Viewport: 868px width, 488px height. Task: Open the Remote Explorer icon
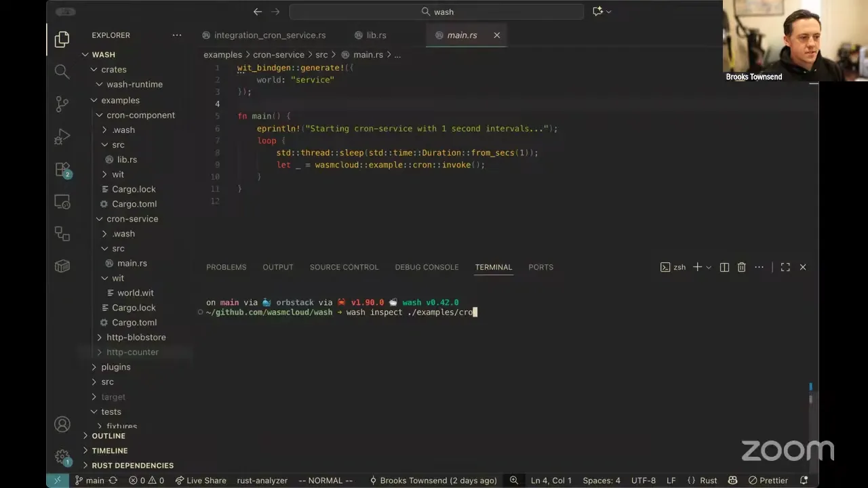[62, 202]
